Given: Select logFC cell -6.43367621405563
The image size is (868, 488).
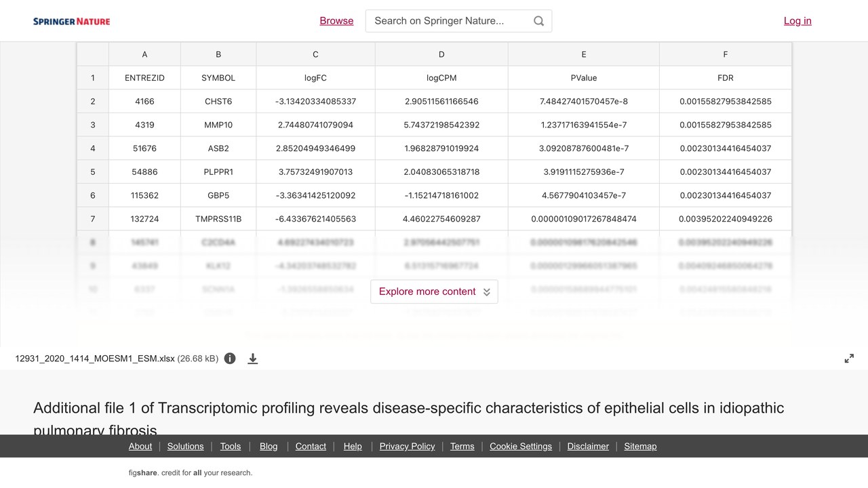Looking at the screenshot, I should [315, 219].
